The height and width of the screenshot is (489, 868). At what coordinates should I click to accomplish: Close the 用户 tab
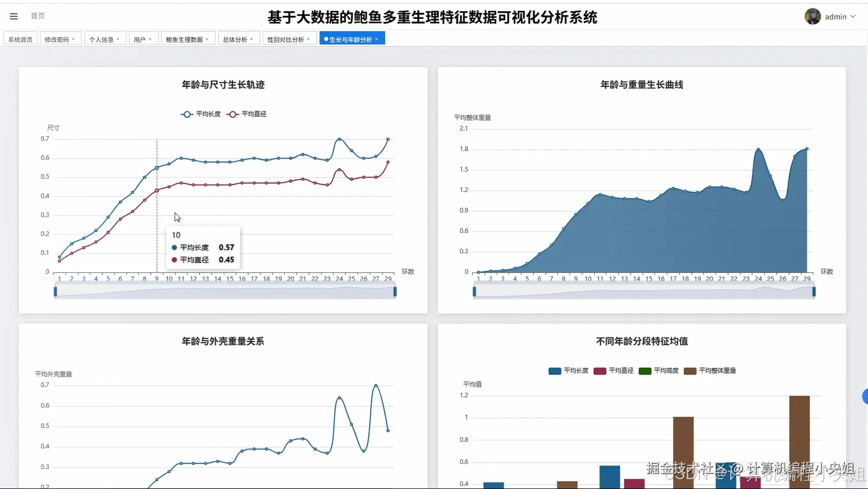[x=150, y=39]
